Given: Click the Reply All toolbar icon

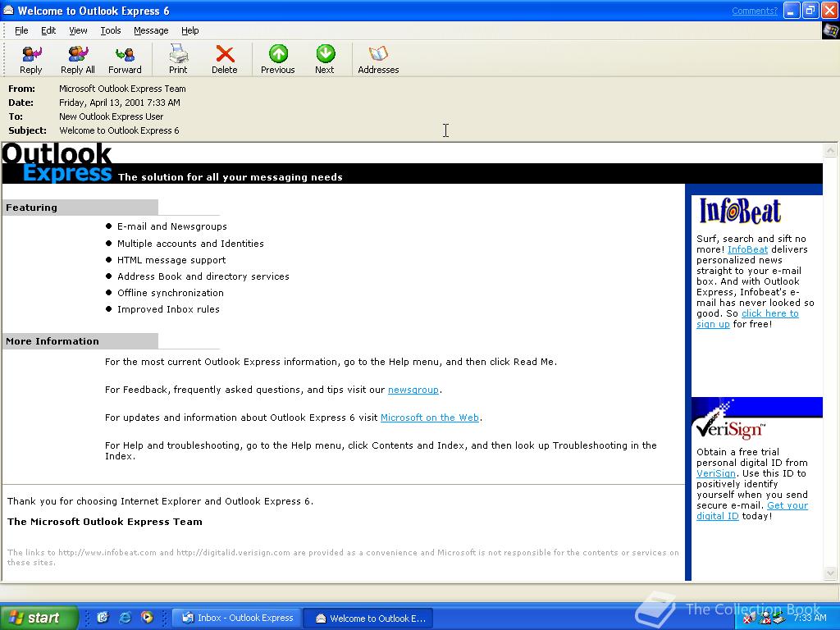Looking at the screenshot, I should pyautogui.click(x=78, y=59).
